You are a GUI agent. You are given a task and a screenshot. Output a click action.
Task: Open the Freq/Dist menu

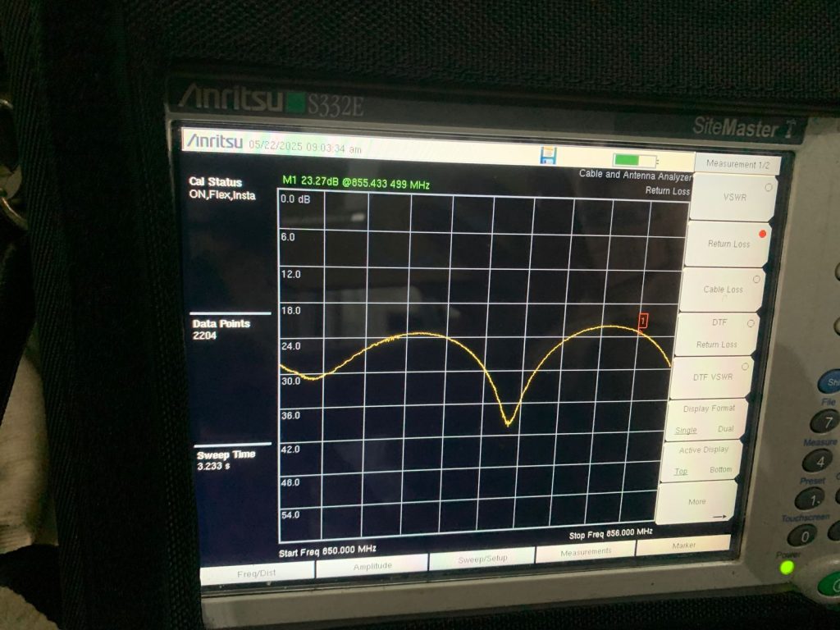[x=257, y=573]
